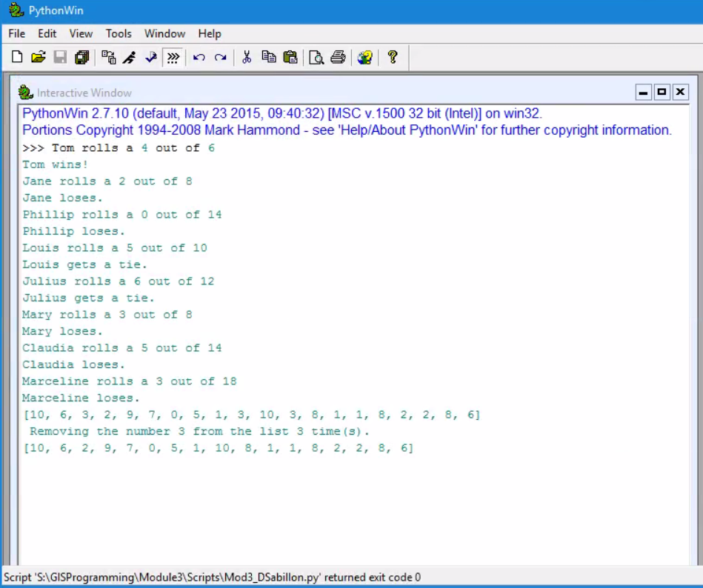Click the Paste clipboard icon
This screenshot has width=703, height=588.
(290, 57)
